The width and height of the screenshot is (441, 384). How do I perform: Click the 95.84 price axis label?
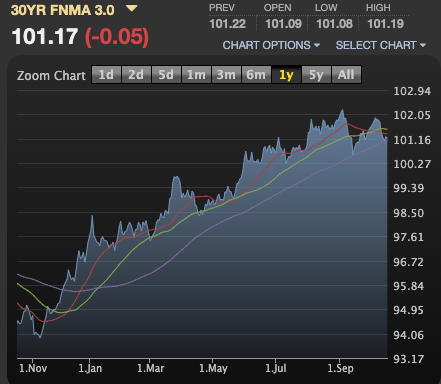point(409,286)
